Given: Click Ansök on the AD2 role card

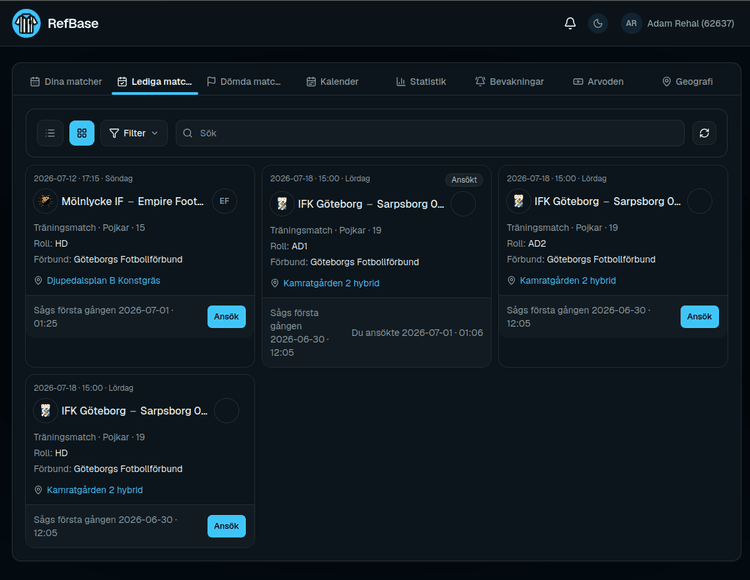Looking at the screenshot, I should 699,317.
